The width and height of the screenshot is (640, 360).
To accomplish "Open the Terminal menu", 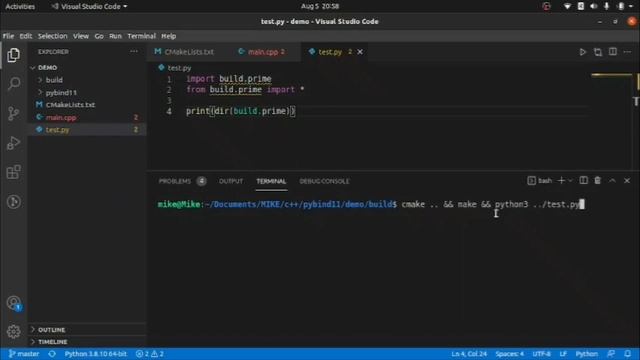I will click(x=141, y=36).
